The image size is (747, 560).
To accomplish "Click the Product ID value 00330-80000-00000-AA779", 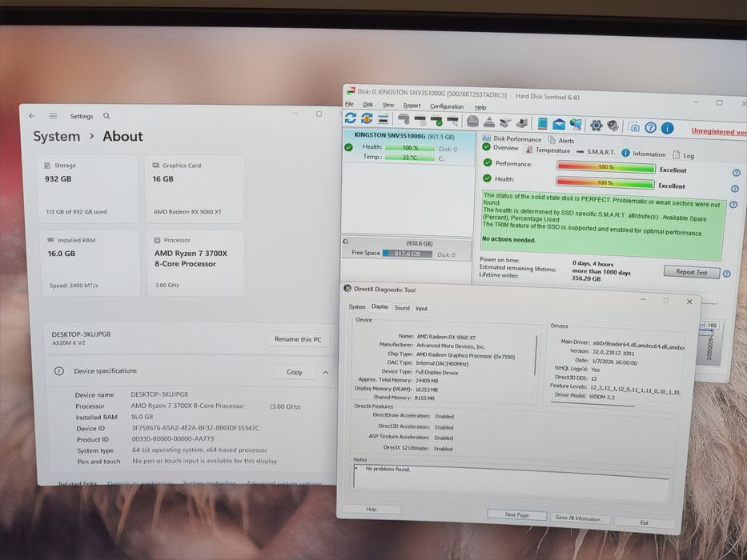I will 173,438.
